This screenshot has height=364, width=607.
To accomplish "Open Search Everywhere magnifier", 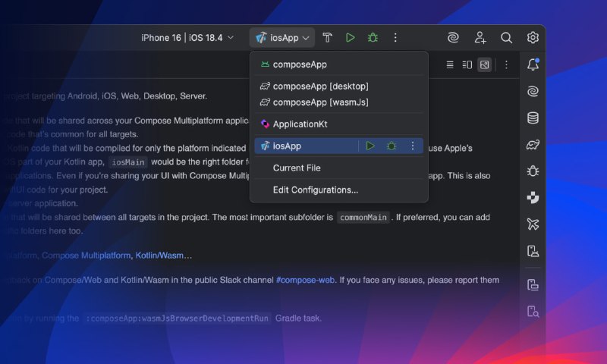I will [506, 37].
